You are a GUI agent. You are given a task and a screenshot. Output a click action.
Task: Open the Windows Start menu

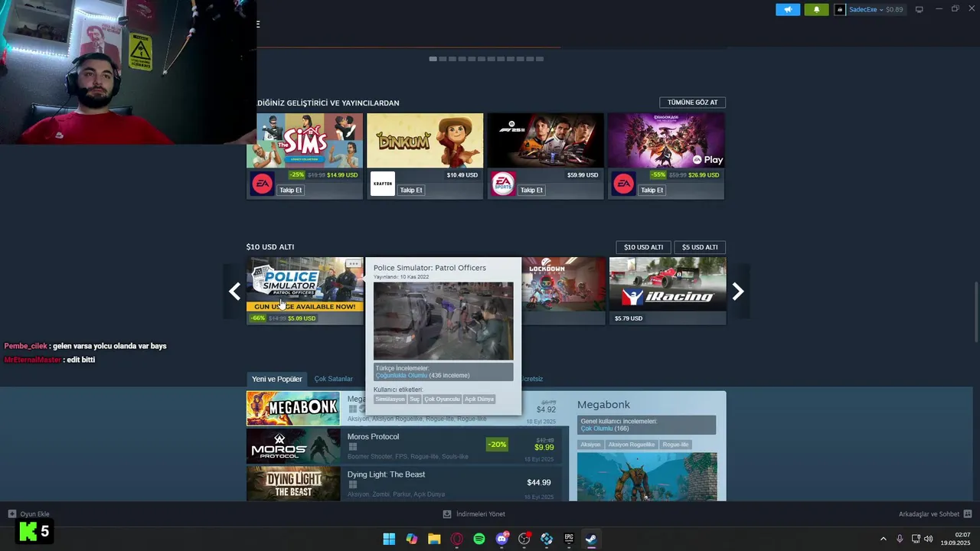coord(389,539)
